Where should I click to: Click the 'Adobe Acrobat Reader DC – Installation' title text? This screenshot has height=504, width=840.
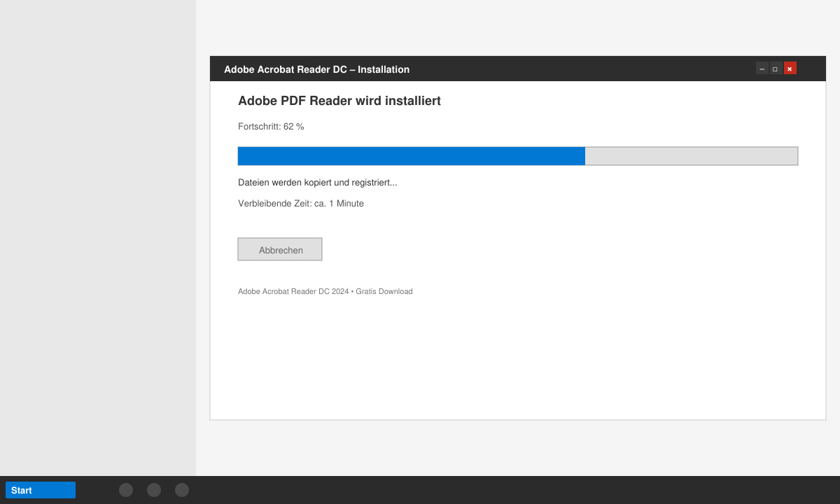point(316,69)
